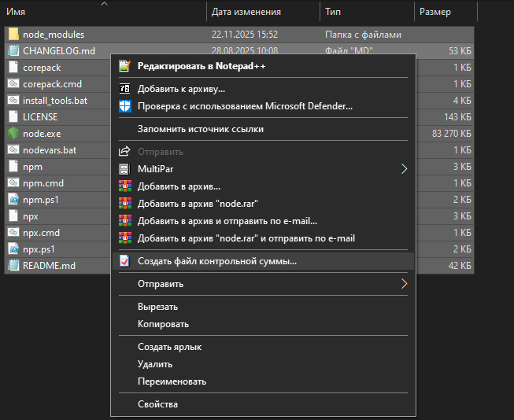Sort by Дата изменения column header
This screenshot has height=420, width=514.
click(x=246, y=12)
